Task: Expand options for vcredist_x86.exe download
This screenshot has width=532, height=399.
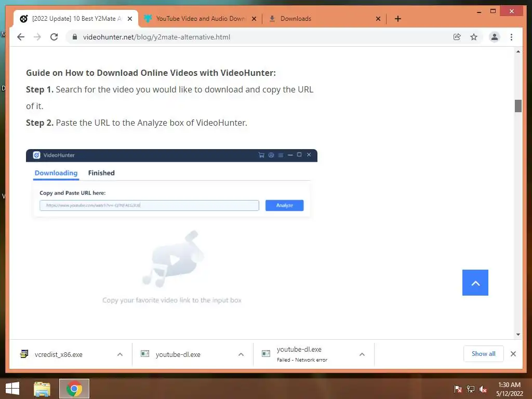Action: [120, 354]
